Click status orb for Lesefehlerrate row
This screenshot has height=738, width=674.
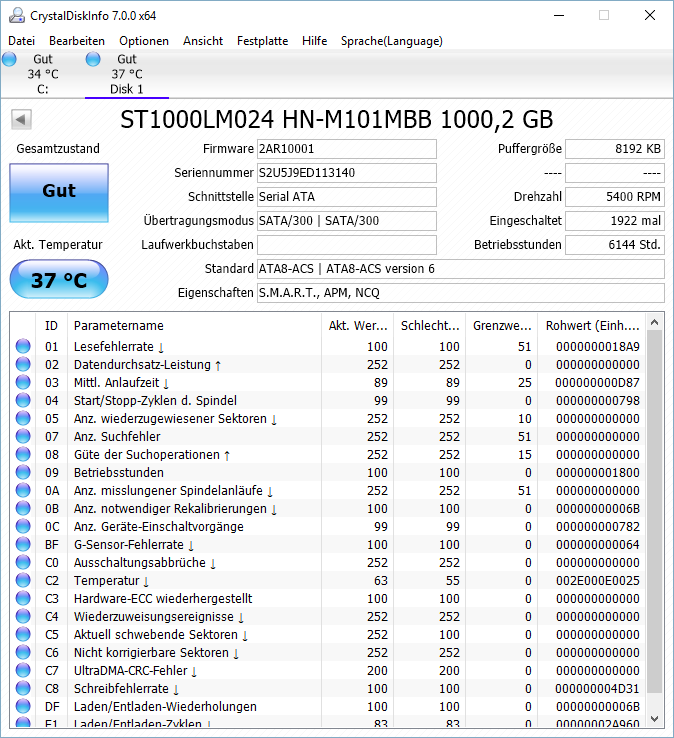pyautogui.click(x=23, y=346)
